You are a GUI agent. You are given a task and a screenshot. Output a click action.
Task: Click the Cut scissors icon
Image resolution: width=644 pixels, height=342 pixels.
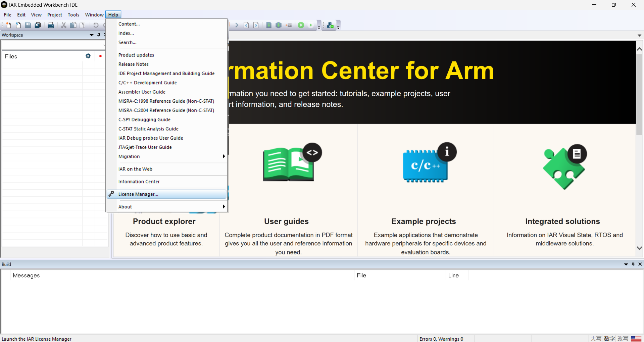tap(63, 25)
